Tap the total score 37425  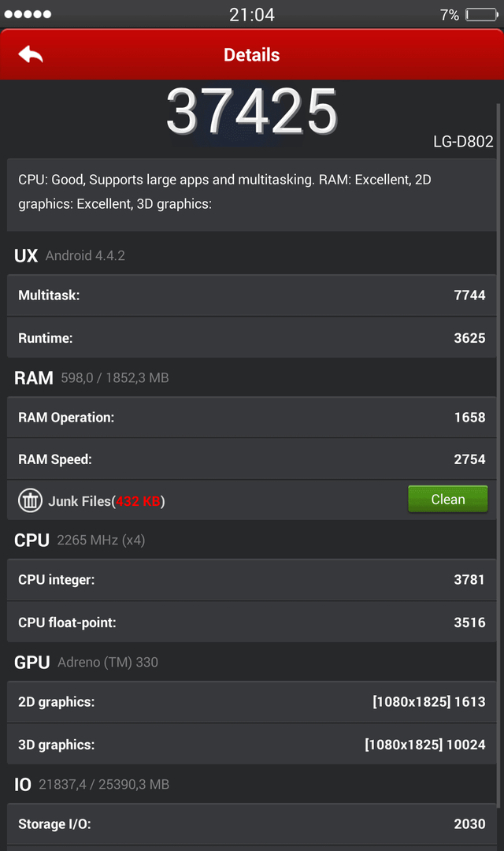(252, 112)
